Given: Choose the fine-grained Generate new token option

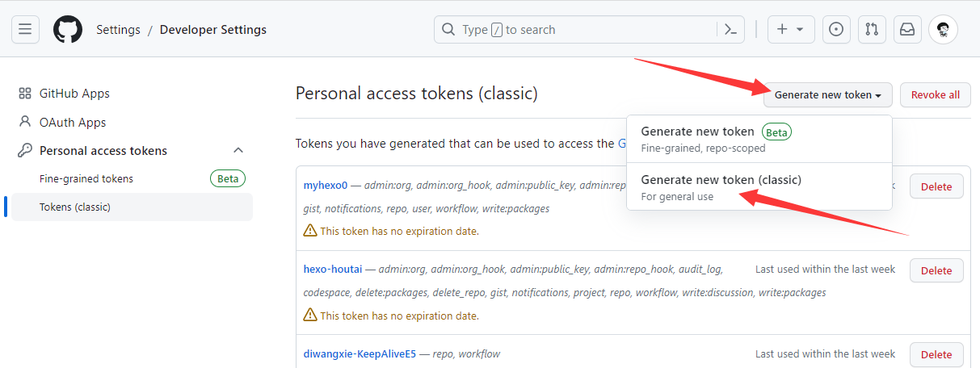Looking at the screenshot, I should (697, 132).
